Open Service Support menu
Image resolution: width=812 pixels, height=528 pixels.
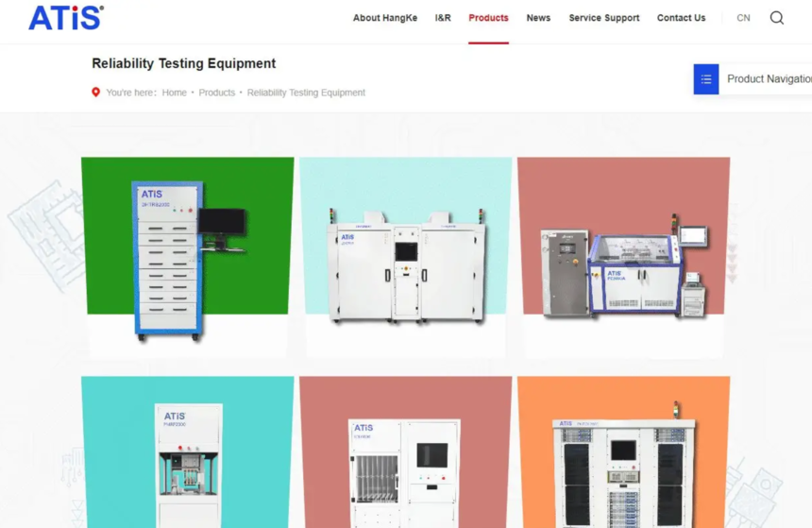(604, 18)
